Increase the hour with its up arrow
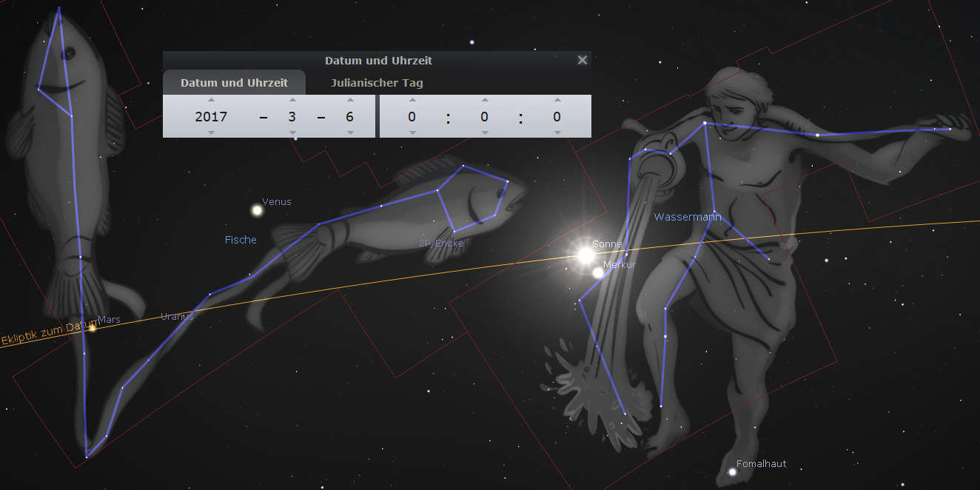 point(412,100)
